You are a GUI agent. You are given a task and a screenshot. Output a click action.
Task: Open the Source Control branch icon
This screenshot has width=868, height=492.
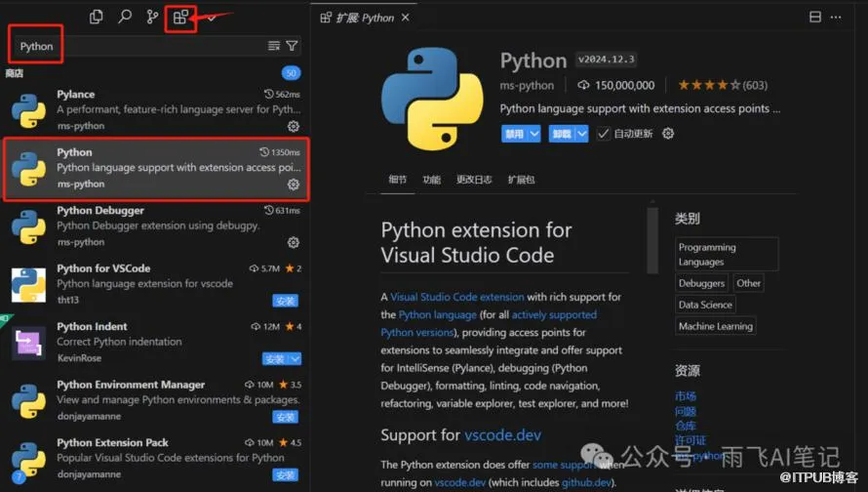(x=152, y=17)
